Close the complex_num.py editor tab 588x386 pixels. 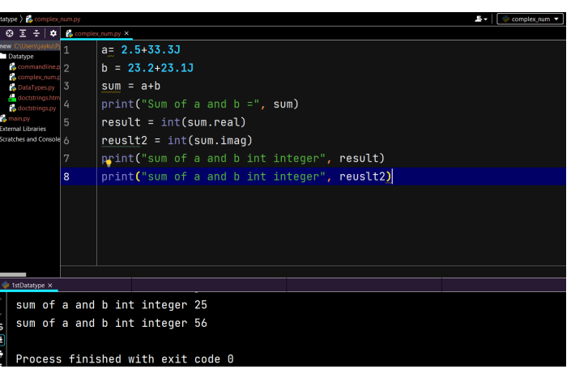pos(126,33)
